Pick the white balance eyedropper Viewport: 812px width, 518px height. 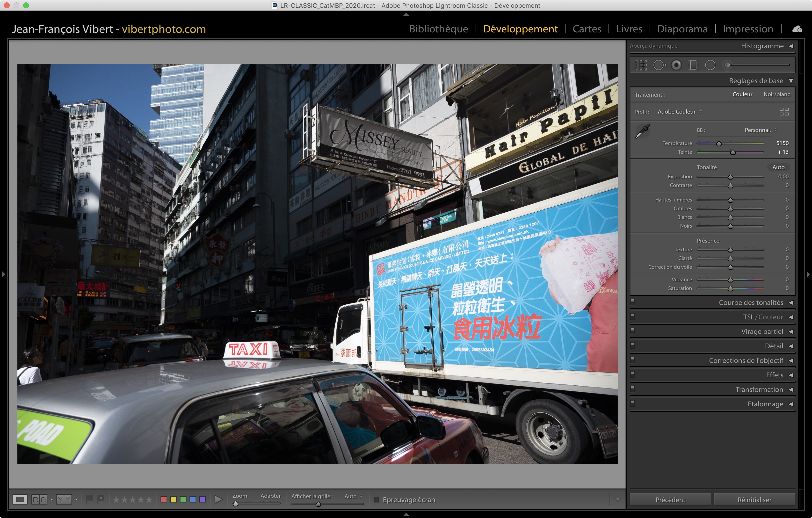pyautogui.click(x=642, y=131)
